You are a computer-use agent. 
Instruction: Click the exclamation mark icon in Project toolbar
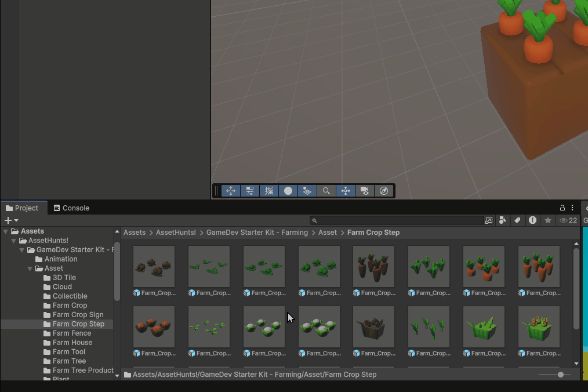(532, 220)
